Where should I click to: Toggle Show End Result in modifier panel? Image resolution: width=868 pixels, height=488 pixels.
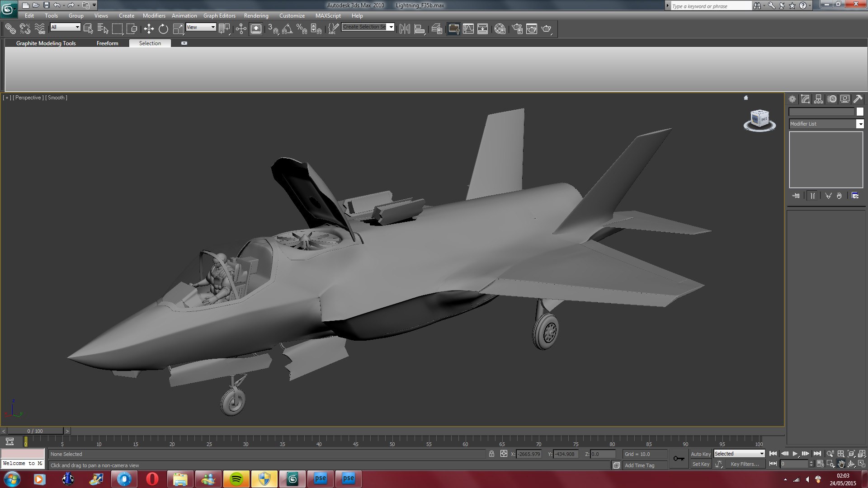813,196
